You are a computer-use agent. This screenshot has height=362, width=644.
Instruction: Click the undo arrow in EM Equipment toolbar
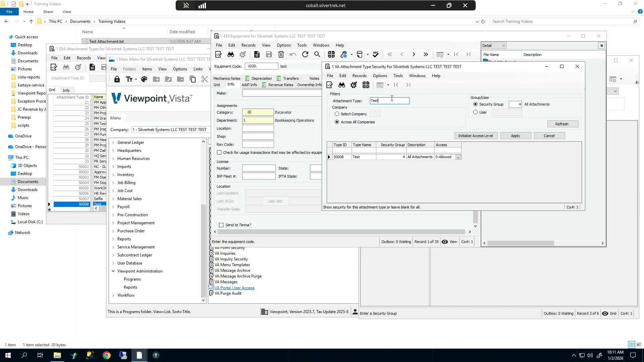coord(293,54)
